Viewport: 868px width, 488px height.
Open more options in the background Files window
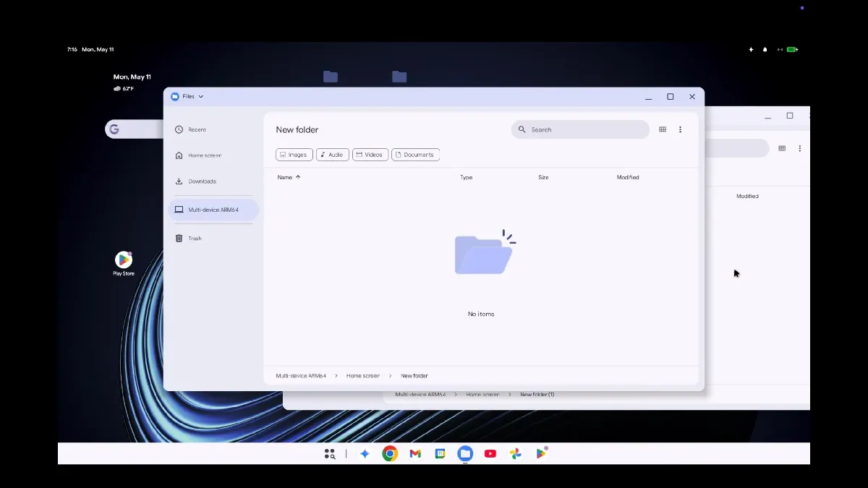pos(799,148)
